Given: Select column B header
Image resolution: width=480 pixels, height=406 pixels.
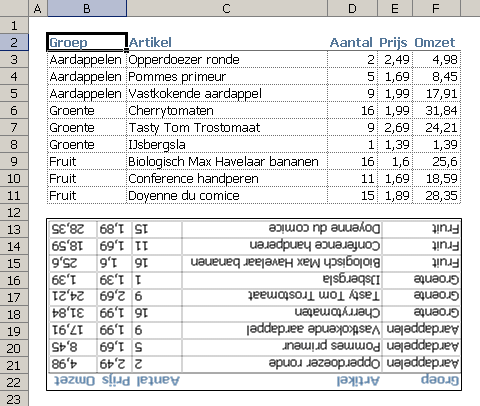Looking at the screenshot, I should click(x=87, y=8).
